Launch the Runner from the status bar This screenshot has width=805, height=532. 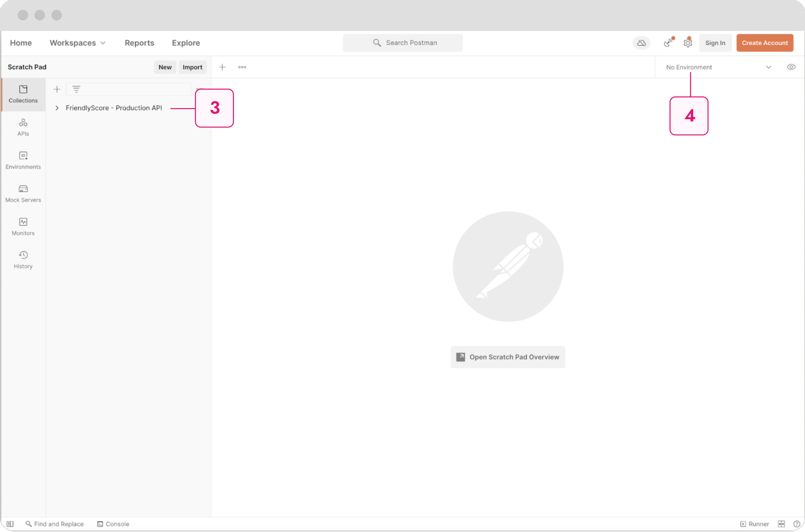[754, 524]
